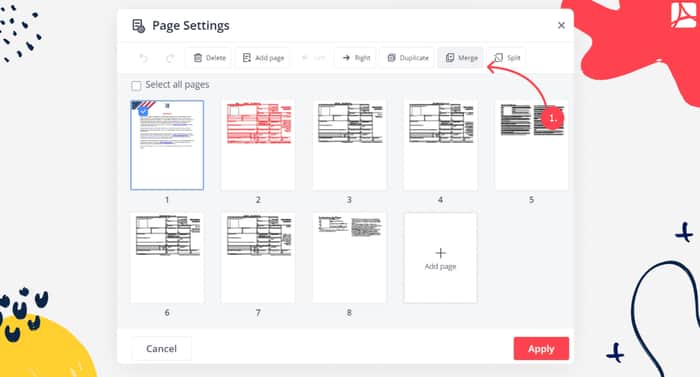The image size is (700, 377).
Task: Click the undo arrow icon
Action: 143,58
